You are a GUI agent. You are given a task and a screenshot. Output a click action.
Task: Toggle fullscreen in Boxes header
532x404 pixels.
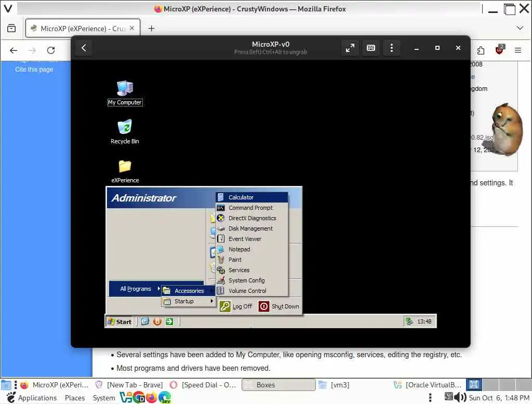(x=350, y=48)
